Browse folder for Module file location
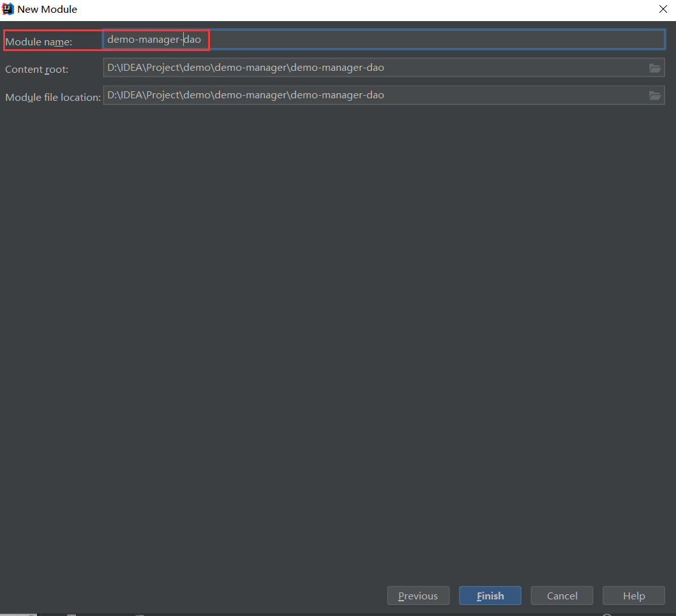Viewport: 676px width, 616px height. click(x=655, y=96)
